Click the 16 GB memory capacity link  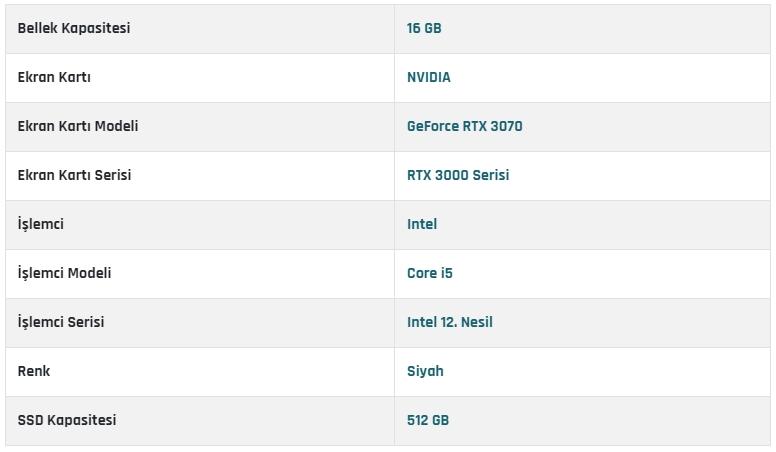click(424, 28)
